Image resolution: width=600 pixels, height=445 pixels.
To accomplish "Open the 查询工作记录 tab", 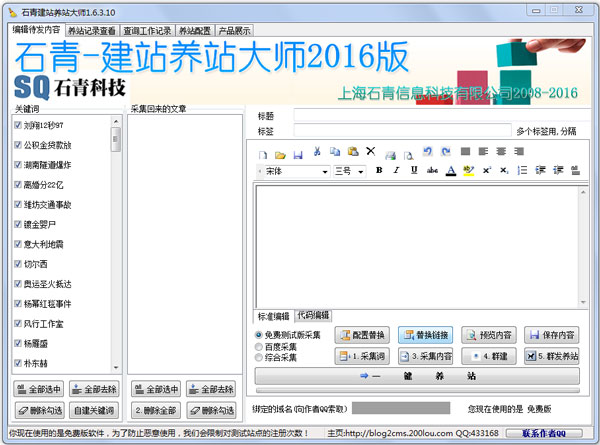I will coord(147,31).
